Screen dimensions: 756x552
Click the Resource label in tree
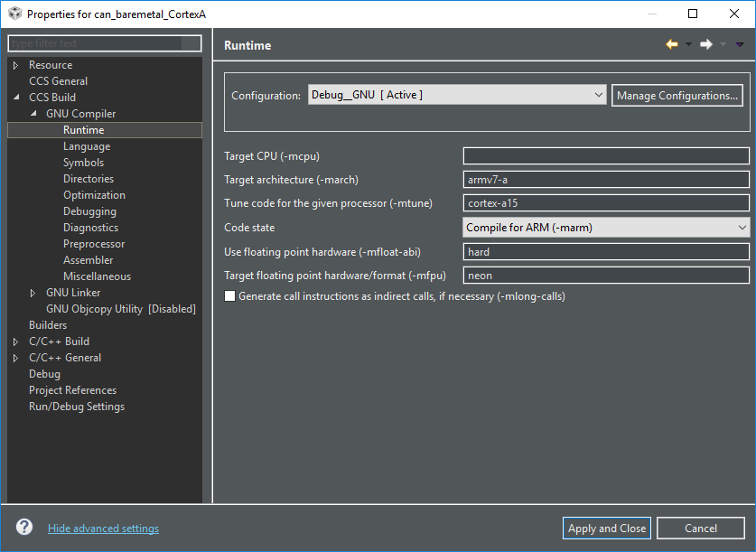[51, 65]
